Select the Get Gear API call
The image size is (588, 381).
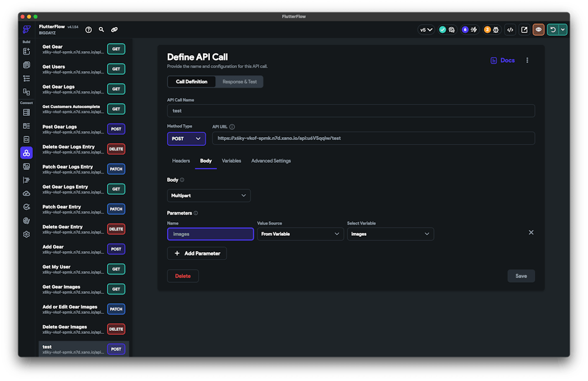tap(83, 49)
